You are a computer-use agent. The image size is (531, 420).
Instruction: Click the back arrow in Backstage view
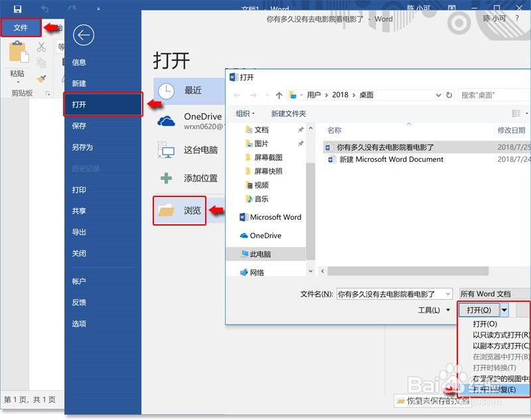84,35
